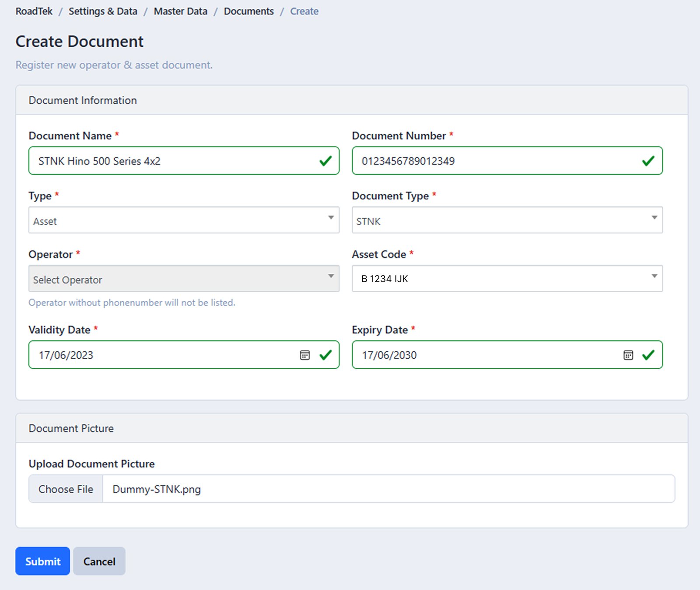Open the calendar icon for Expiry Date
The width and height of the screenshot is (700, 590).
628,355
